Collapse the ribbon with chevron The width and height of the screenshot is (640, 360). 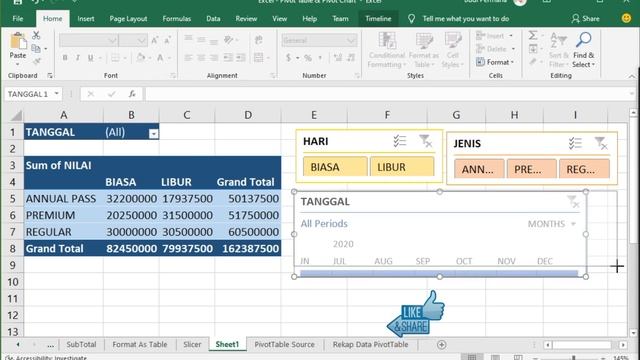tap(631, 76)
